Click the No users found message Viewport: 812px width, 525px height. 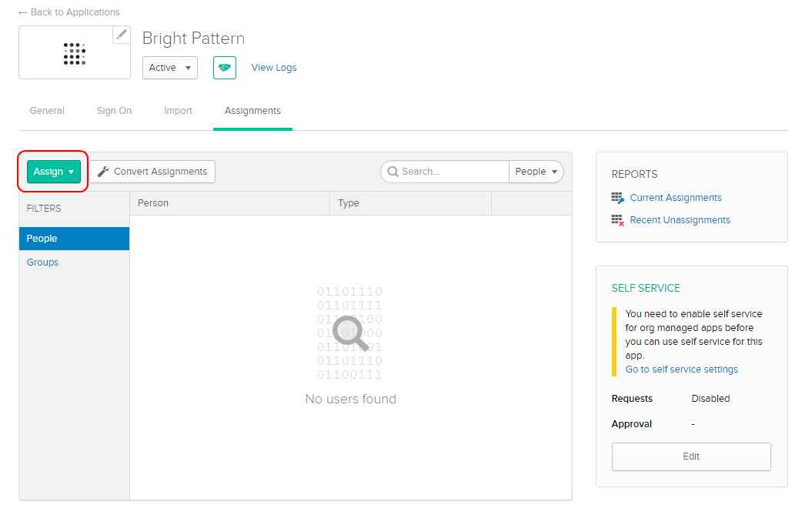pos(351,400)
